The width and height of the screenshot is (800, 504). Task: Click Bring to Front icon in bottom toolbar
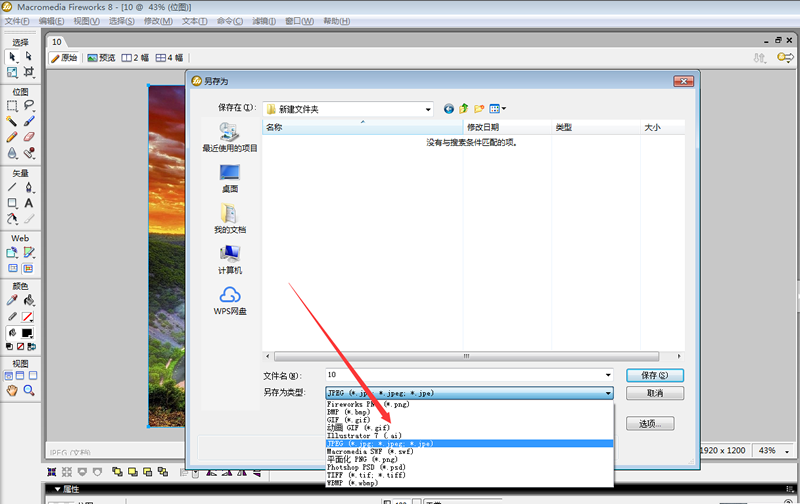point(117,472)
